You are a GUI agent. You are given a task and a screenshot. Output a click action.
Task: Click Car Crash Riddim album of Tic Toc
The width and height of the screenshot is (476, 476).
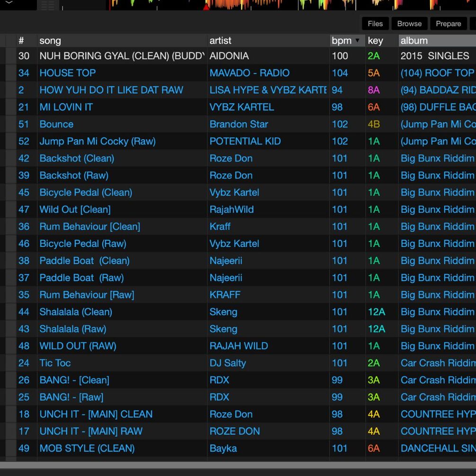coord(439,363)
